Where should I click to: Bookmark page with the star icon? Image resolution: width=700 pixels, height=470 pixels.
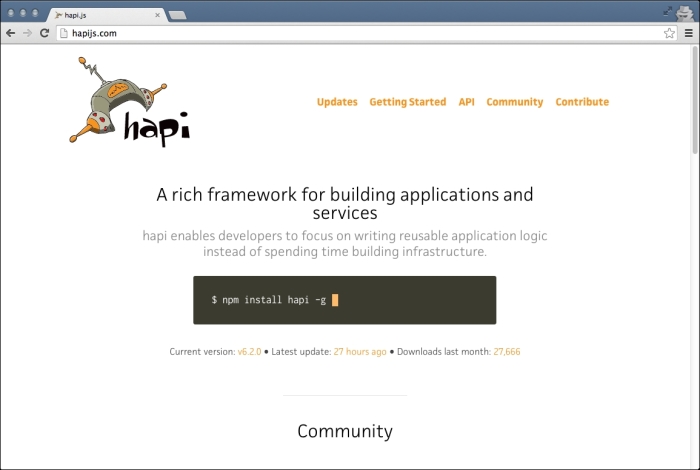pyautogui.click(x=669, y=33)
